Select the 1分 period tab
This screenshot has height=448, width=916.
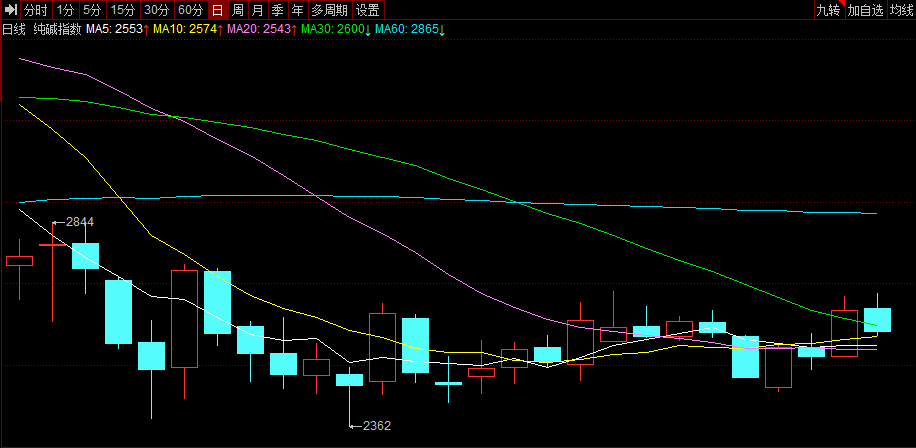pyautogui.click(x=65, y=10)
